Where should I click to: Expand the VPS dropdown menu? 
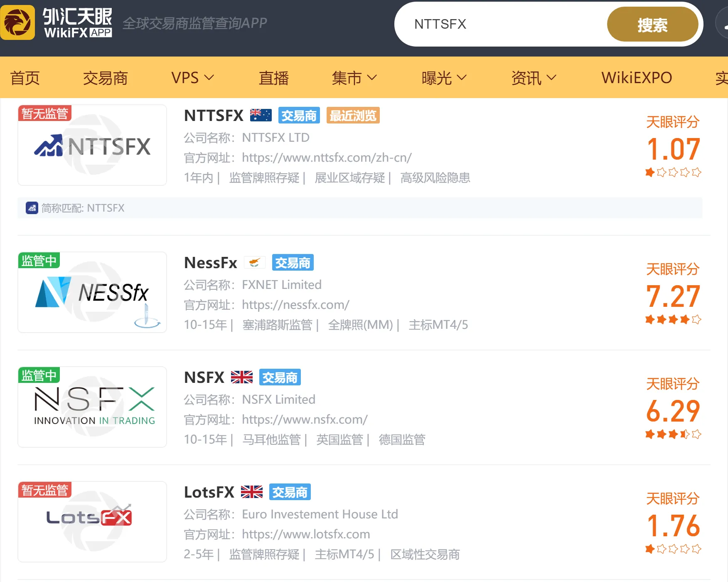tap(192, 78)
